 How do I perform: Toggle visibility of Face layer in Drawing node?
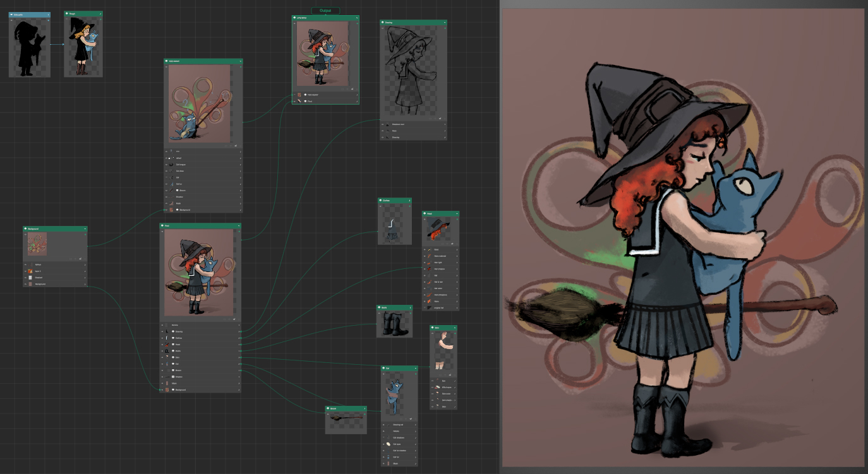(x=382, y=131)
